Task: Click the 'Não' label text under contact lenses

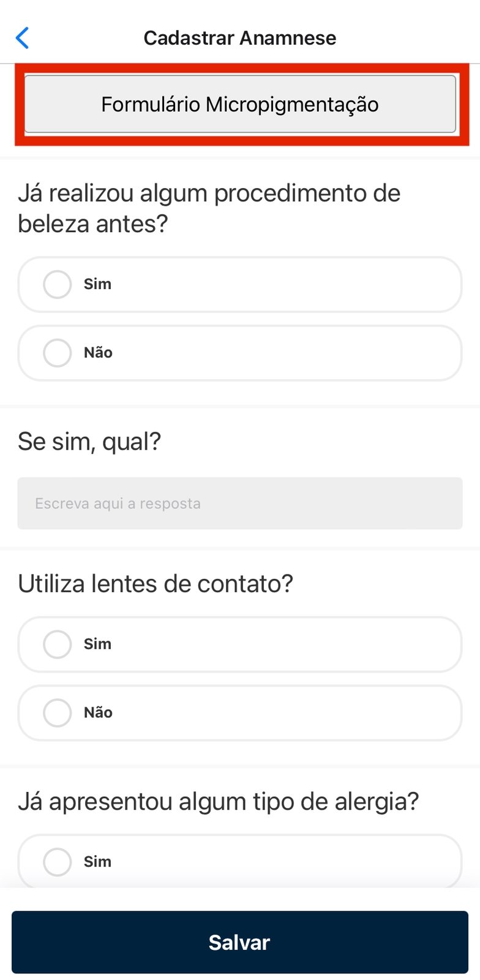Action: pos(98,713)
